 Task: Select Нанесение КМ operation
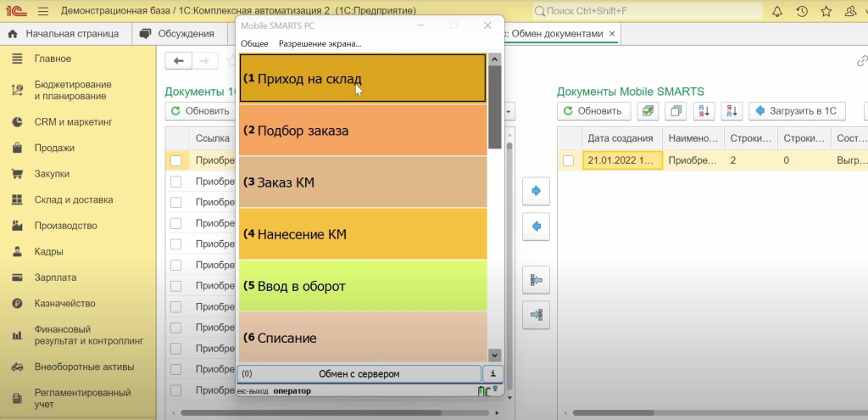tap(363, 234)
